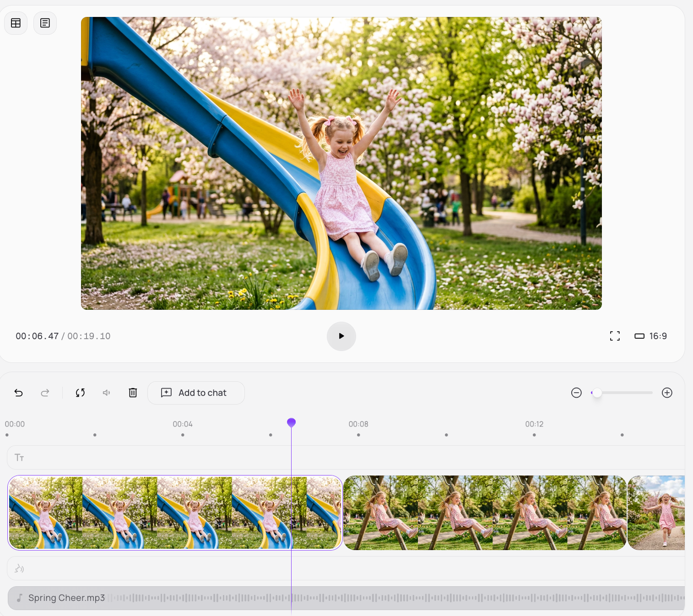Undo the last edit
Viewport: 693px width, 616px height.
point(19,393)
